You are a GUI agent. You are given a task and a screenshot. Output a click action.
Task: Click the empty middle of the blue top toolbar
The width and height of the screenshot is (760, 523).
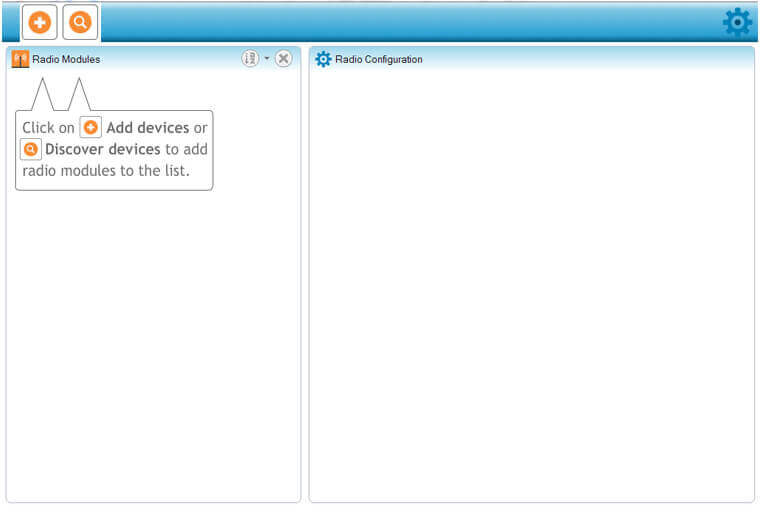click(x=400, y=21)
